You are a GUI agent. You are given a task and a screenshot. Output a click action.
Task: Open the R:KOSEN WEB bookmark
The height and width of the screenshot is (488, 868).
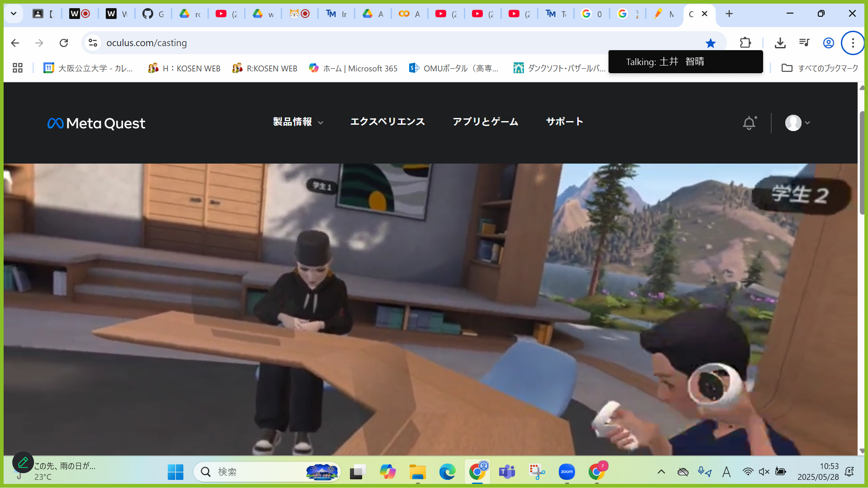click(x=265, y=68)
